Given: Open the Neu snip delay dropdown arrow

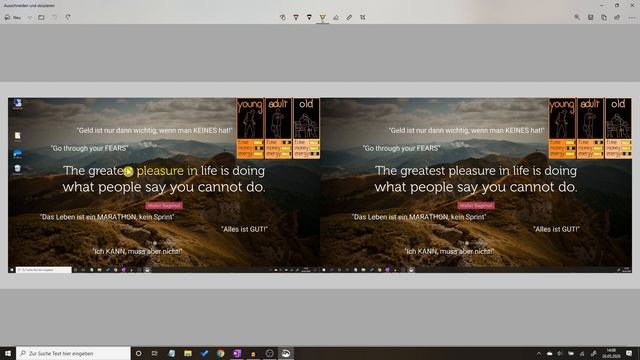Looking at the screenshot, I should [29, 18].
